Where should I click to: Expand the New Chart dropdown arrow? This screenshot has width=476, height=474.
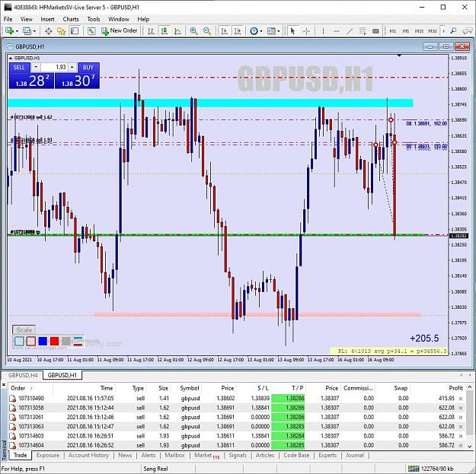pos(17,31)
